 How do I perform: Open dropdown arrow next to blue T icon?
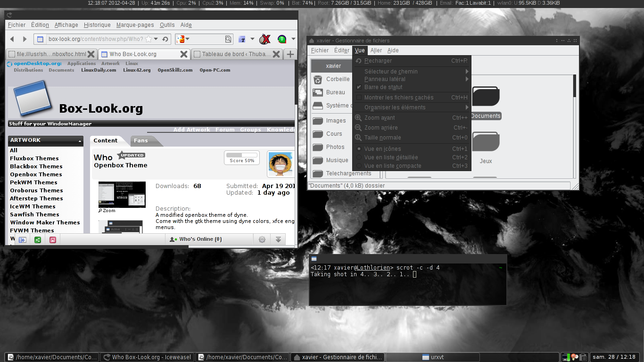pos(252,39)
